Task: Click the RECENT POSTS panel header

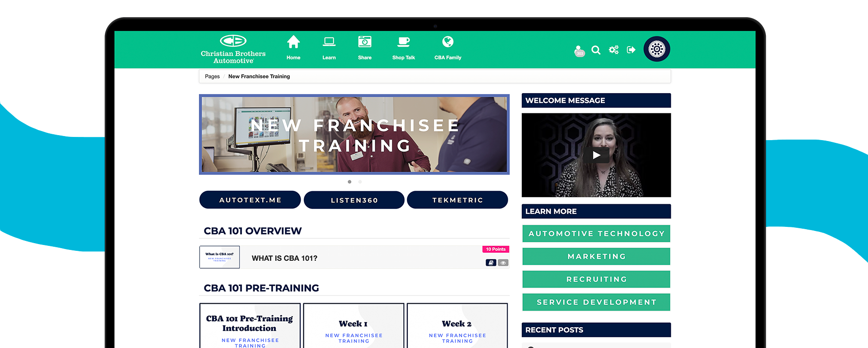Action: pyautogui.click(x=596, y=330)
